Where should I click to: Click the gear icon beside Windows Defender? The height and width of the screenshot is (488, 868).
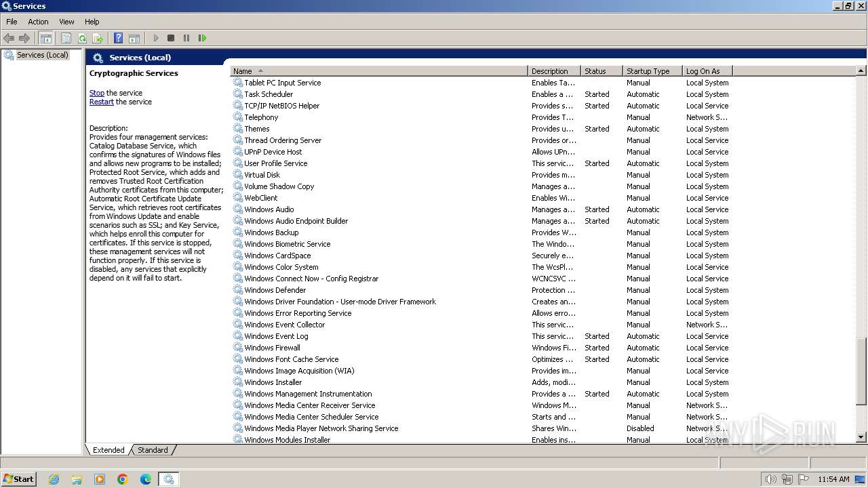click(238, 290)
